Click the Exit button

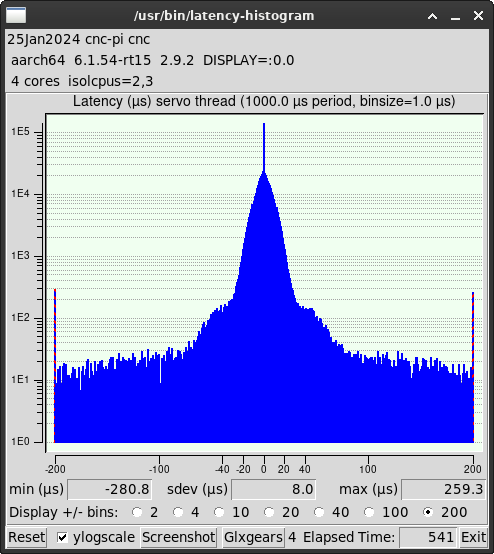474,537
